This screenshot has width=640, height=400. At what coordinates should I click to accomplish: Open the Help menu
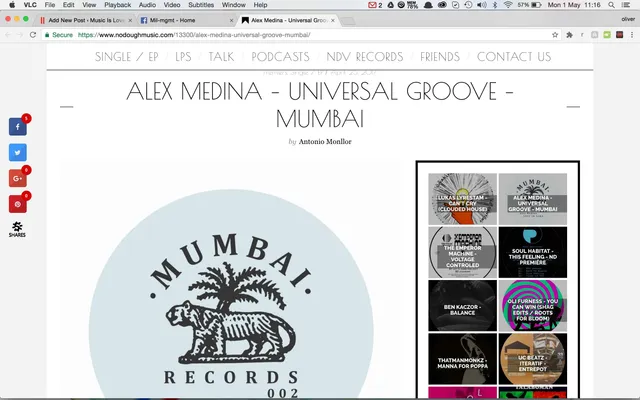click(260, 5)
